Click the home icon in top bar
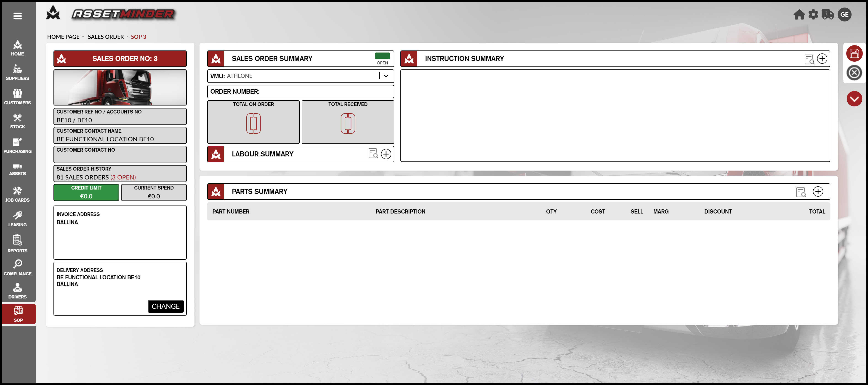This screenshot has height=385, width=868. pos(799,14)
